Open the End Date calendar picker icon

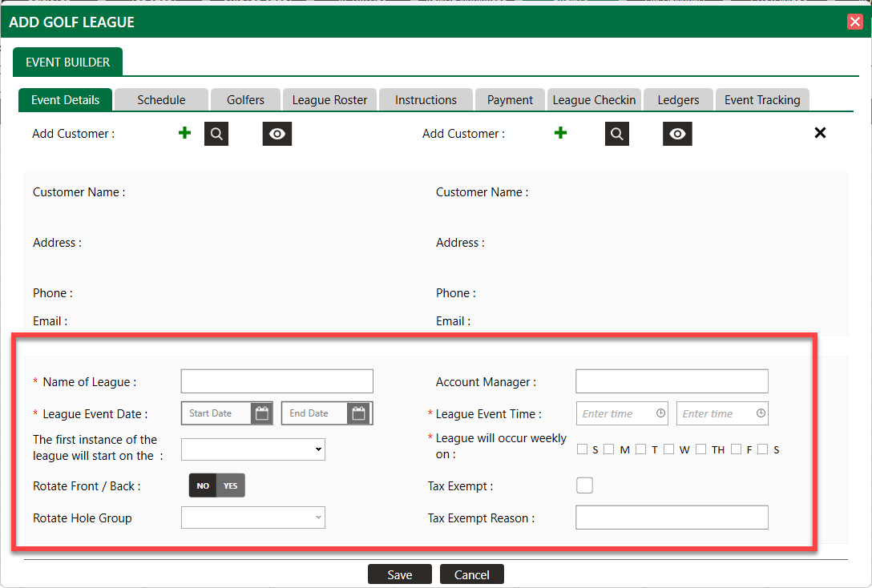click(359, 413)
